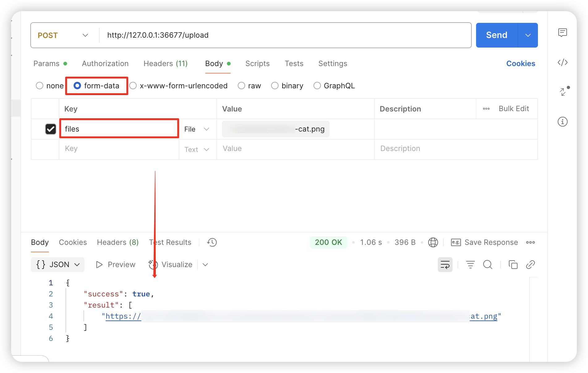This screenshot has height=373, width=588.
Task: Select the binary body radio option
Action: click(x=275, y=86)
